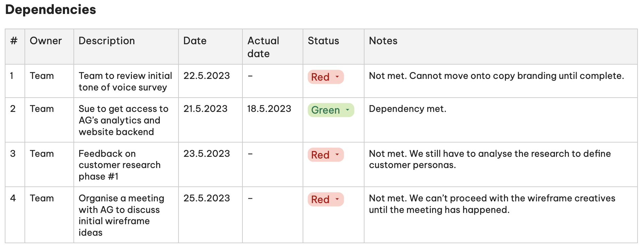Open the status dropdown for dependency 1
This screenshot has height=249, width=644.
coord(337,77)
